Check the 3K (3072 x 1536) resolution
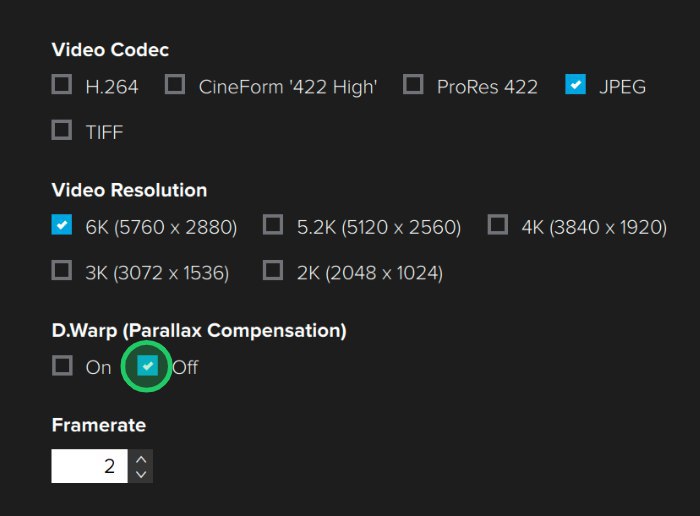Viewport: 700px width, 516px height. click(62, 270)
